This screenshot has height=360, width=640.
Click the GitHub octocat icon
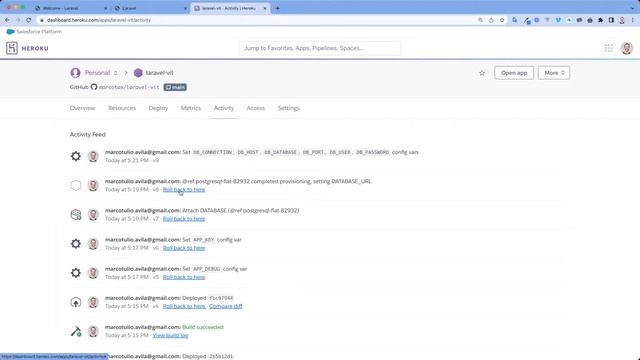94,87
